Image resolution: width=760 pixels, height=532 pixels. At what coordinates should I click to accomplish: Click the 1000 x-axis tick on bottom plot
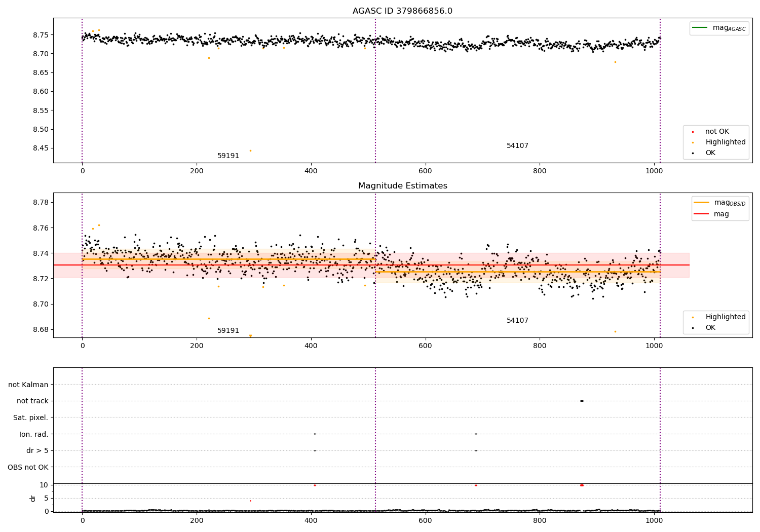pos(654,520)
